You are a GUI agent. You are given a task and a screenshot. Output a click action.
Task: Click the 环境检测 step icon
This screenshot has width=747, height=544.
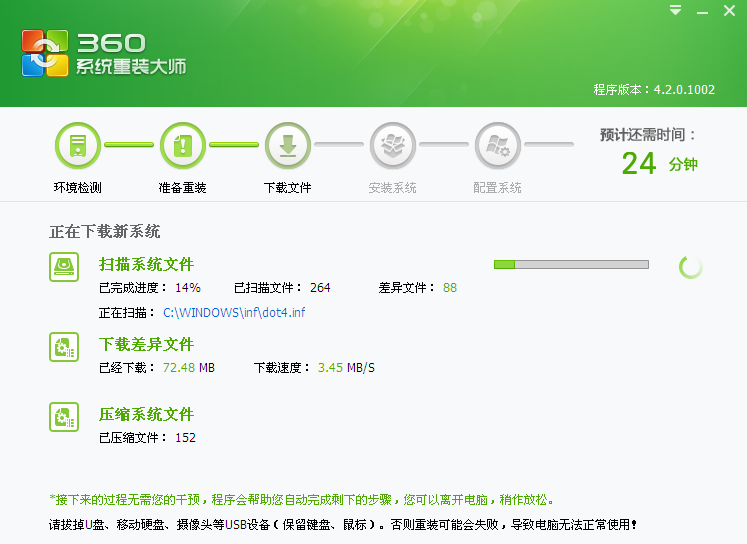click(77, 147)
